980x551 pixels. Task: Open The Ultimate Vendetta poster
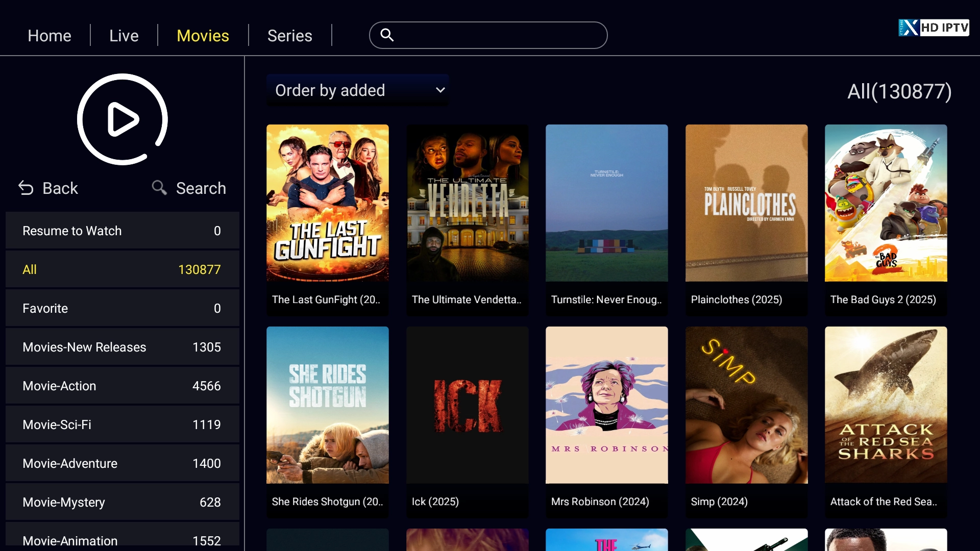468,203
